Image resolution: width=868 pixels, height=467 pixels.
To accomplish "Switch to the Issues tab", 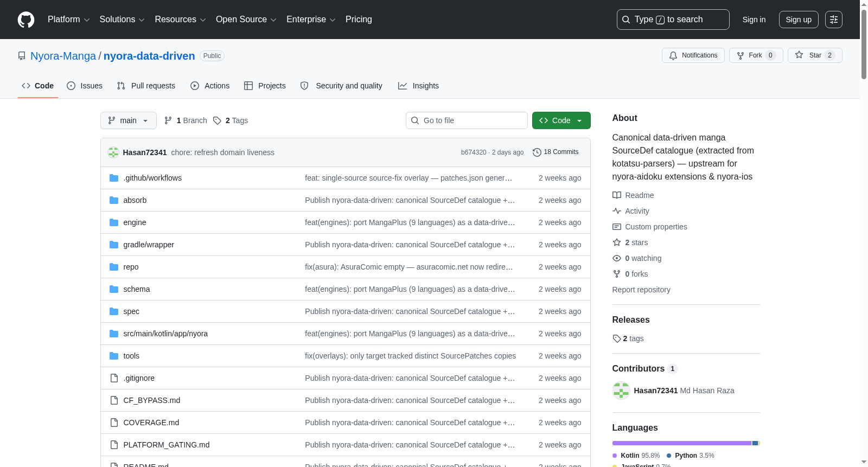I will click(x=85, y=86).
